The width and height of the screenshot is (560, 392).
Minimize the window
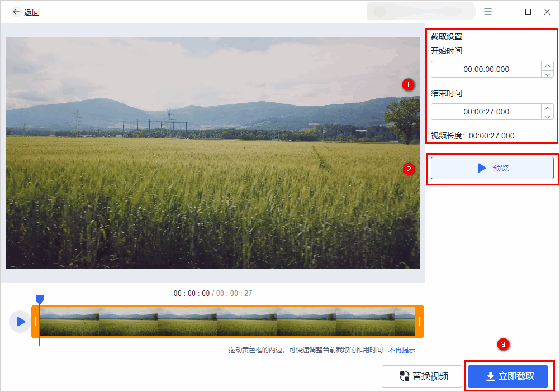pyautogui.click(x=509, y=12)
